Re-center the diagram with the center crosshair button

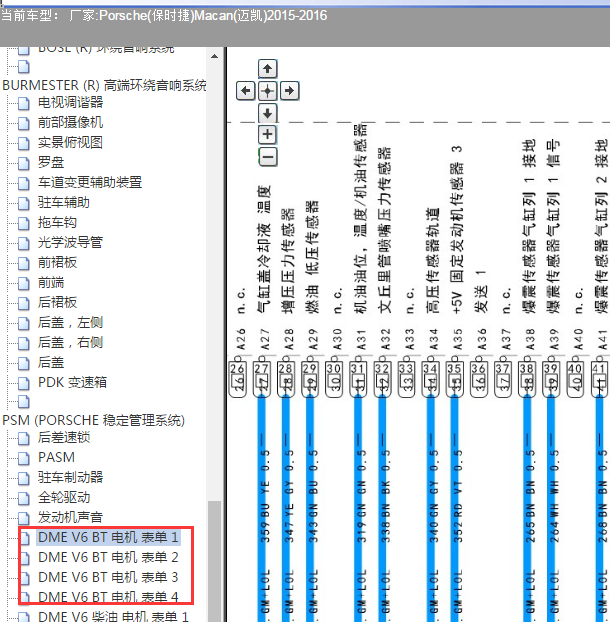[x=267, y=91]
